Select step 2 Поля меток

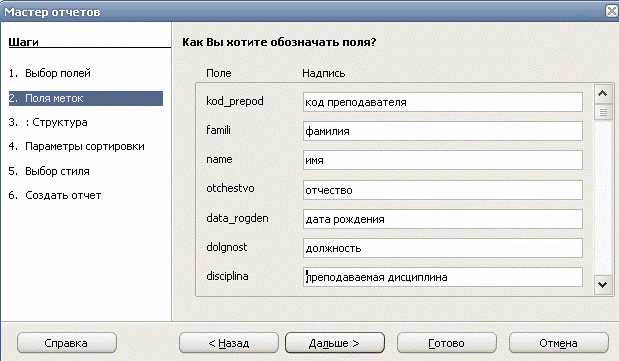coord(86,98)
